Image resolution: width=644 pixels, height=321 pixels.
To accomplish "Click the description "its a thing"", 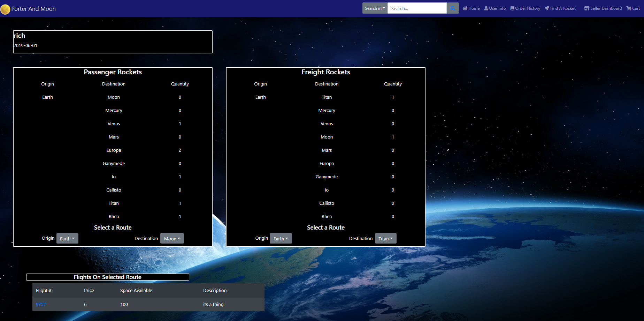I will [213, 305].
